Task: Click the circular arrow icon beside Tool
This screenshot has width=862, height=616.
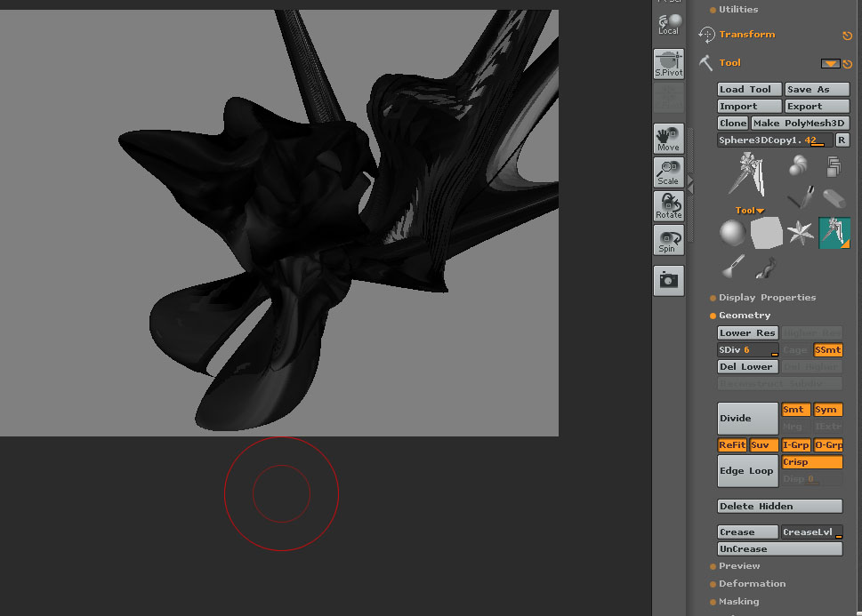Action: tap(847, 64)
